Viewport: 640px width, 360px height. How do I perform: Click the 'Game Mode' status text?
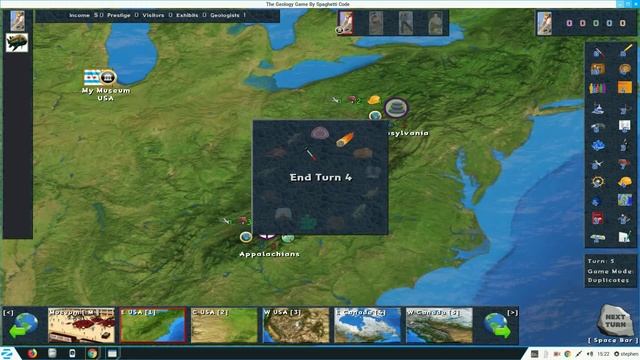click(609, 271)
